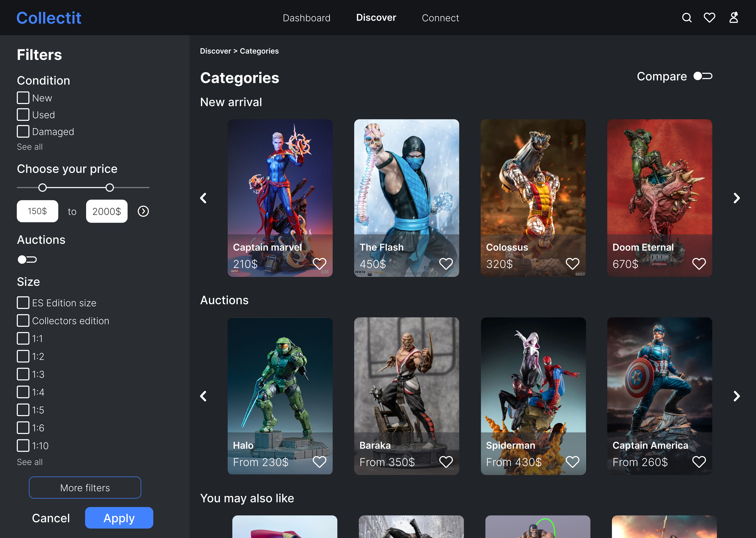Click the maximum price slider handle
756x538 pixels.
coord(110,188)
